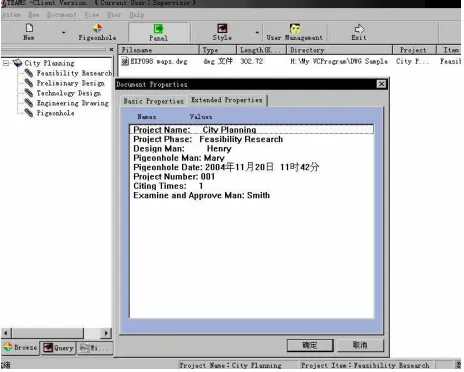Open dropdown arrow next to Style
464x372 pixels.
pyautogui.click(x=257, y=32)
